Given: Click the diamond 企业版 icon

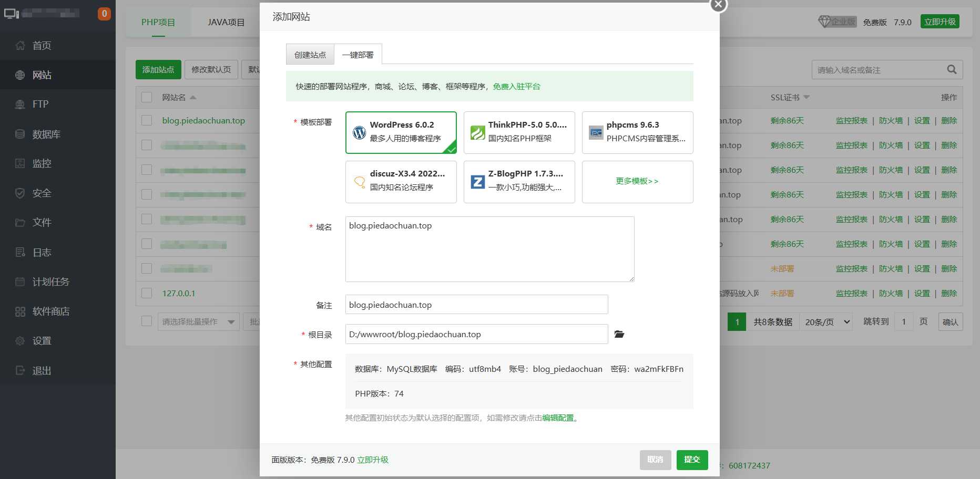Looking at the screenshot, I should pos(837,22).
